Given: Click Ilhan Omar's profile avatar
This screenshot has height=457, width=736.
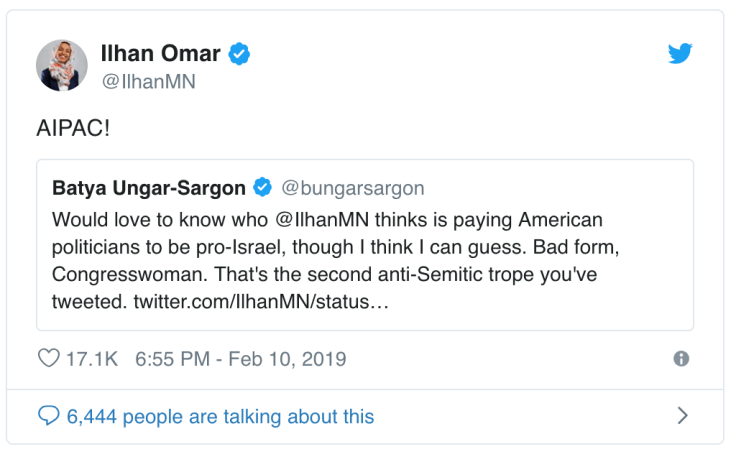Looking at the screenshot, I should (62, 66).
